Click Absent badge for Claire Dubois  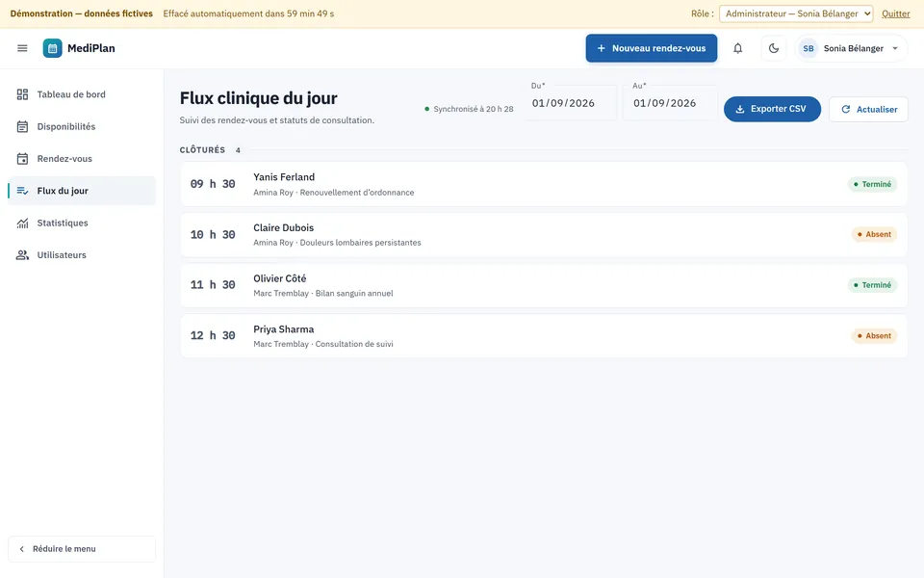874,234
